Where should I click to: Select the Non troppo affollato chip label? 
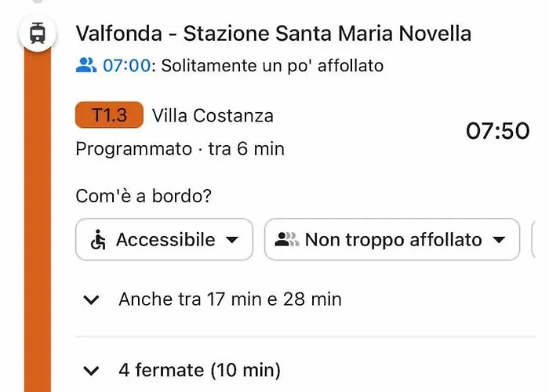(394, 240)
